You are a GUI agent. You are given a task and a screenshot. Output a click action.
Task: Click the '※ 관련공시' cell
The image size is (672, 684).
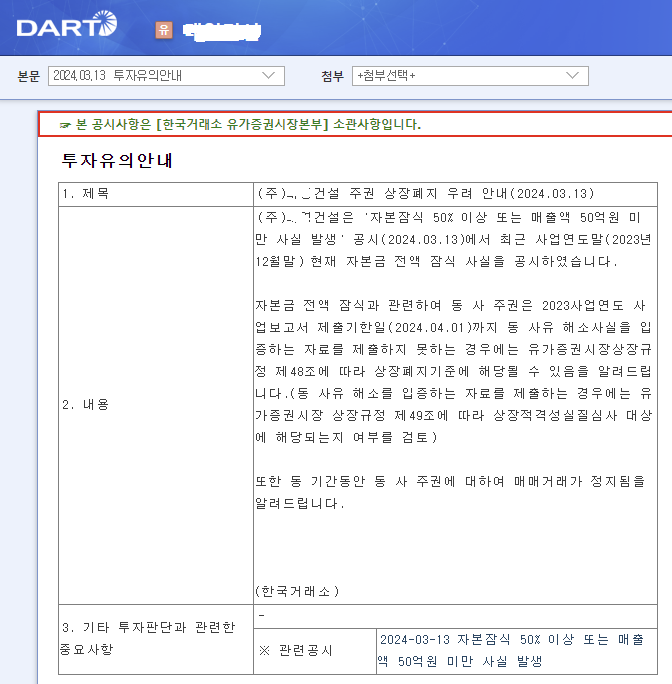pos(315,651)
